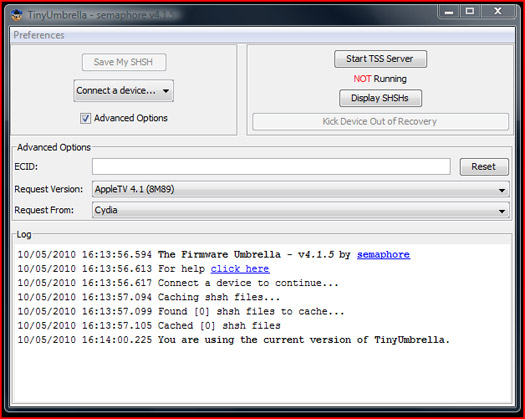Expand the Request From Cydia dropdown
This screenshot has height=419, width=525.
(300, 210)
